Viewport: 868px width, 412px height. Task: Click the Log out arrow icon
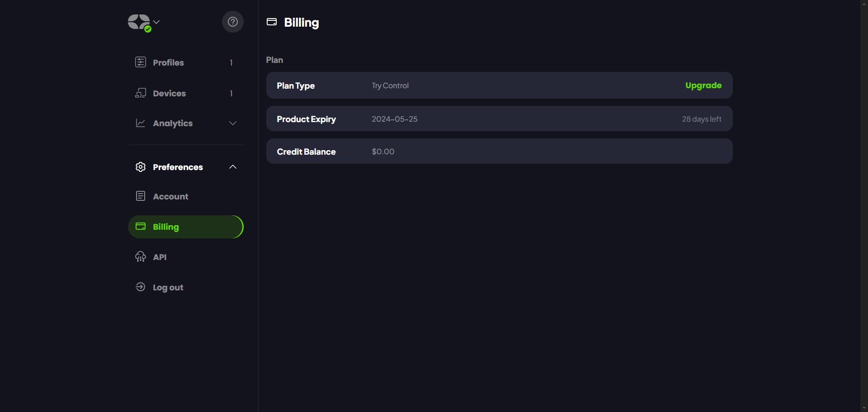[x=141, y=287]
